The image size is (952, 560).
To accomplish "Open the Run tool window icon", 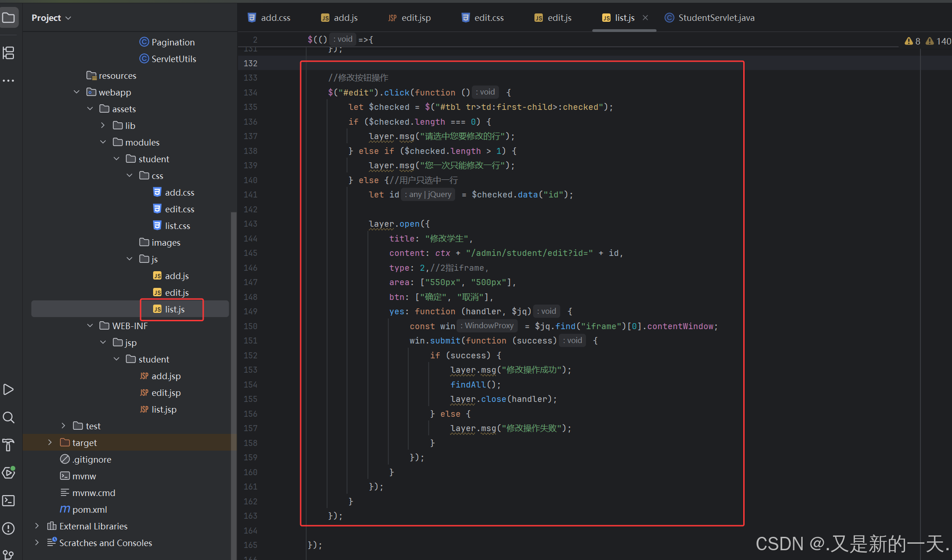I will [9, 389].
